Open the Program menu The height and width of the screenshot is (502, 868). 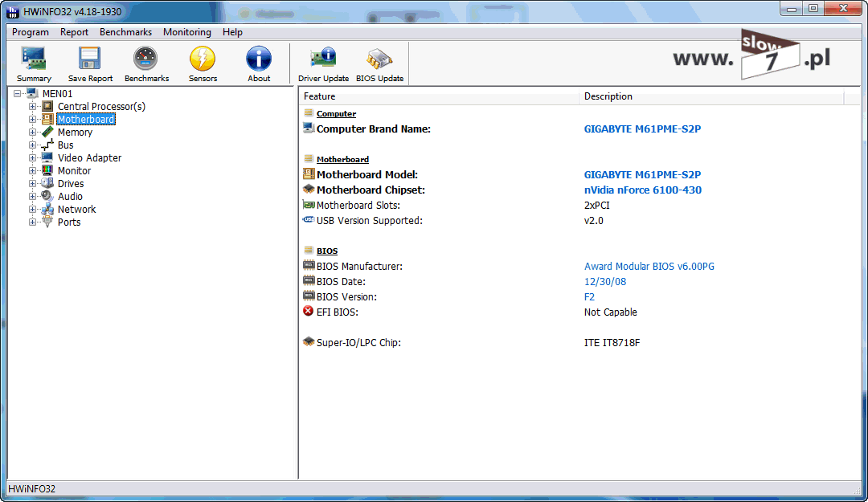pos(31,32)
